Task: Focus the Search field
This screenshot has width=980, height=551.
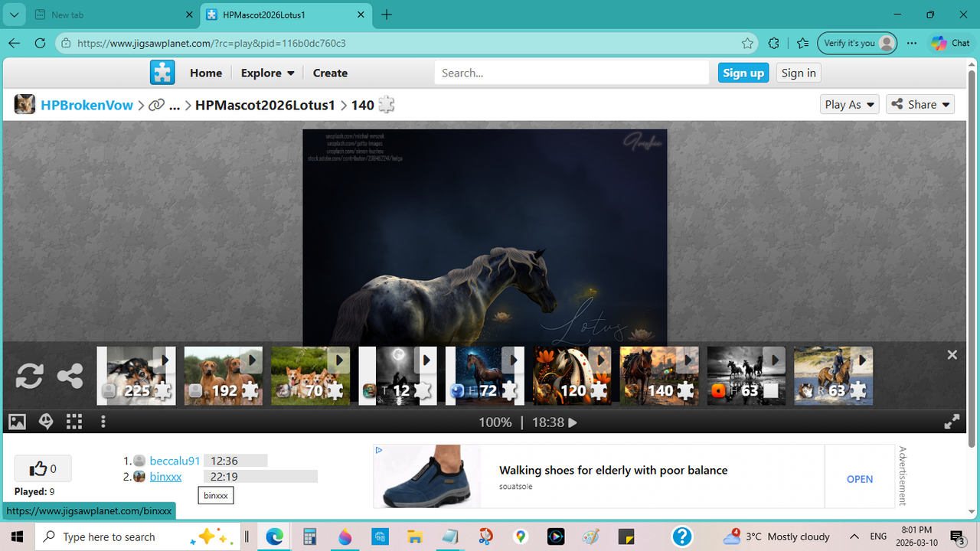Action: pyautogui.click(x=572, y=73)
